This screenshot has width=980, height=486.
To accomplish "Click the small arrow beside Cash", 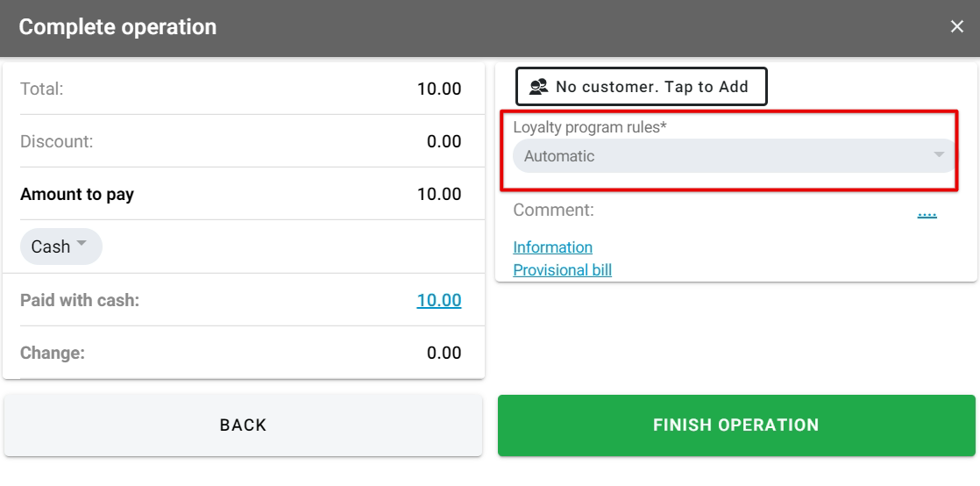I will (82, 244).
